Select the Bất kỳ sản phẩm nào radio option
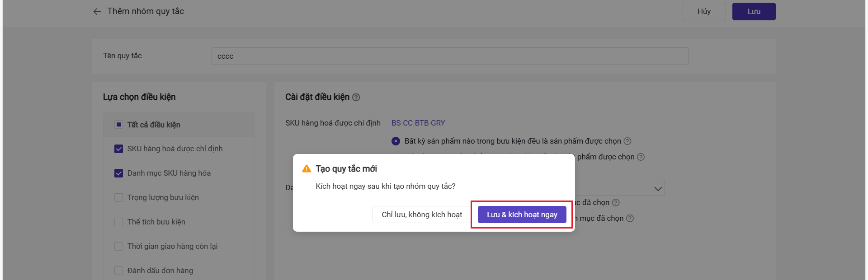Viewport: 868px width, 280px height. pos(396,141)
